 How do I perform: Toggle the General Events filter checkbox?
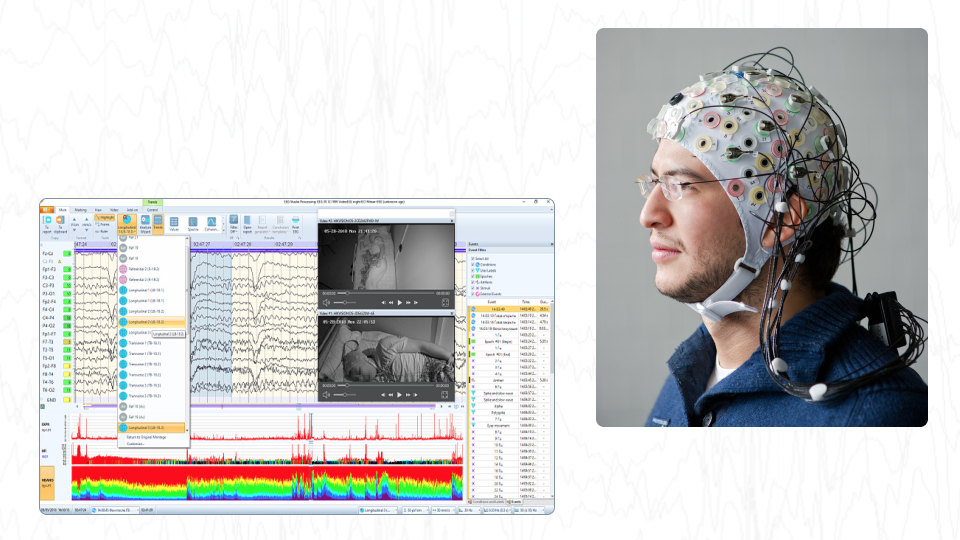473,294
